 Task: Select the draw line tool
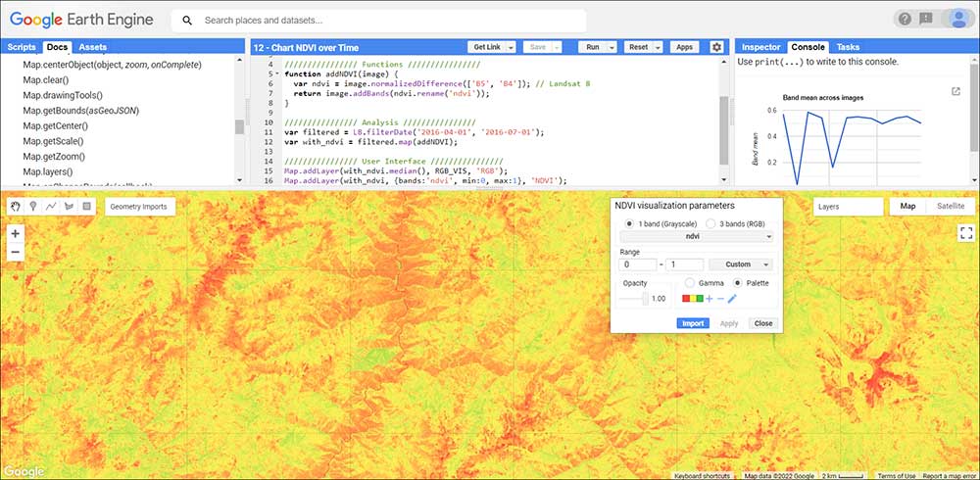(x=51, y=207)
